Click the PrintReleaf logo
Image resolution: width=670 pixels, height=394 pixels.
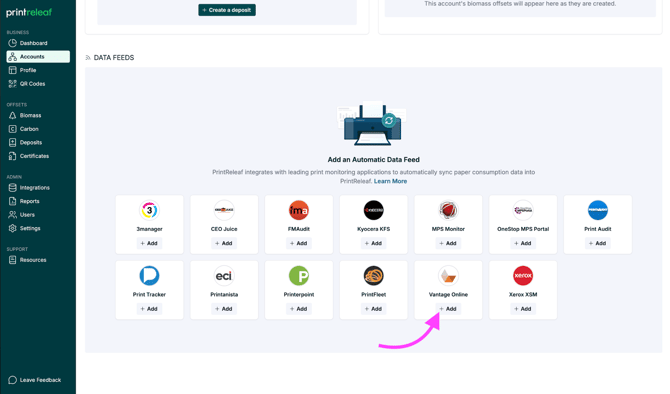(x=29, y=12)
